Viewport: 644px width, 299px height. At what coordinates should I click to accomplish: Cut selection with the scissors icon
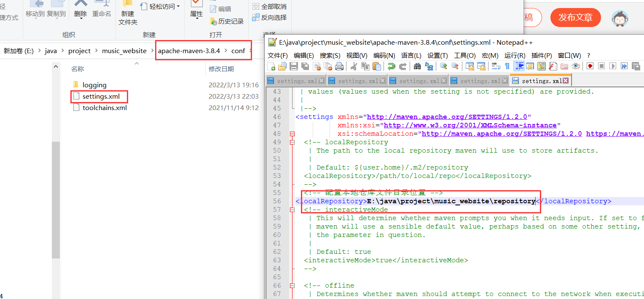tap(353, 66)
